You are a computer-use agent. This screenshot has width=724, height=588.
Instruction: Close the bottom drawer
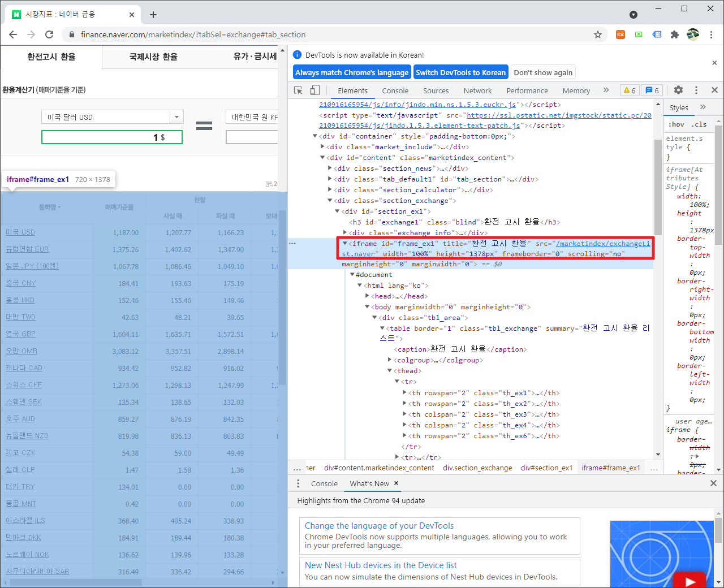point(713,483)
